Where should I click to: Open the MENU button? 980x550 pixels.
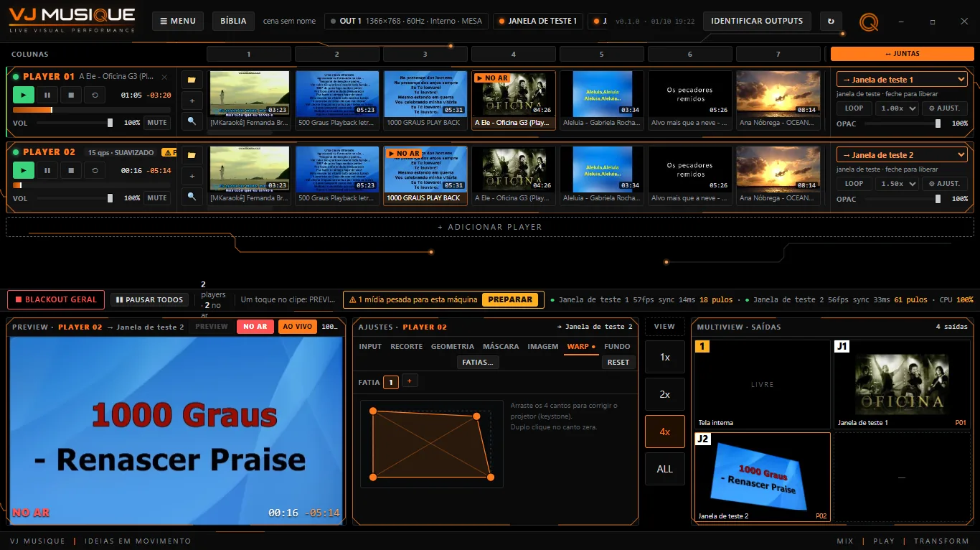(x=178, y=22)
